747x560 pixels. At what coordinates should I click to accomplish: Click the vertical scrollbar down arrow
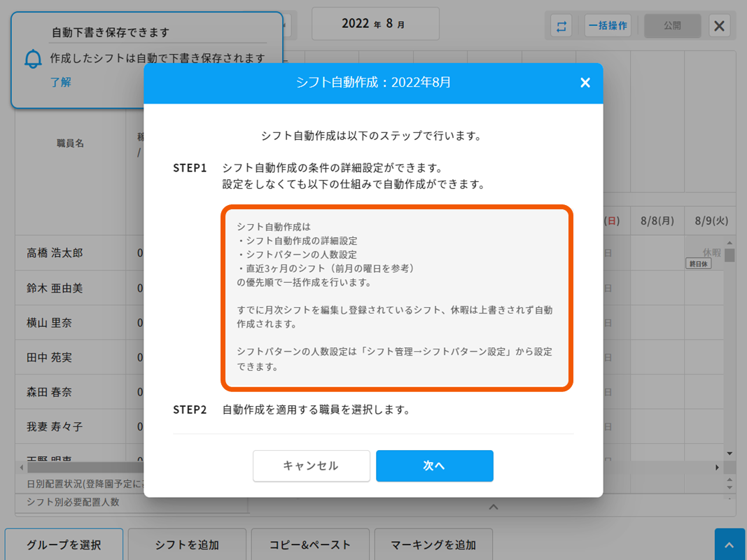(x=729, y=454)
